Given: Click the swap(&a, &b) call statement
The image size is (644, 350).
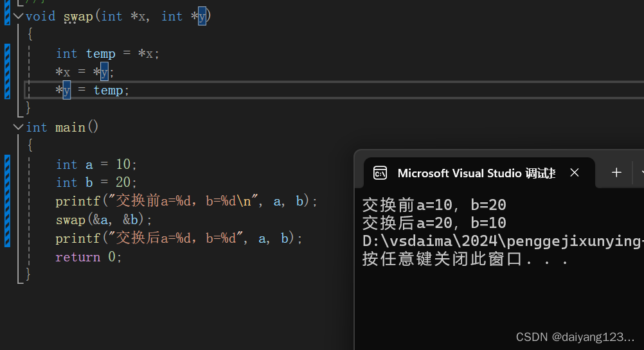Looking at the screenshot, I should (104, 220).
